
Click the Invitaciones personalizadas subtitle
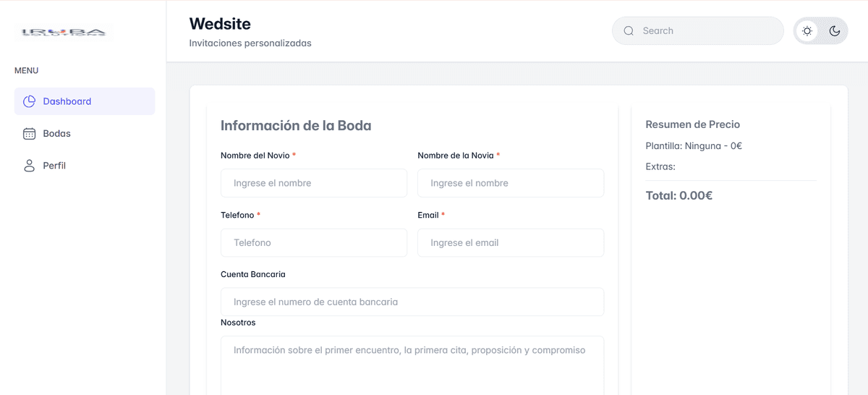click(x=250, y=43)
